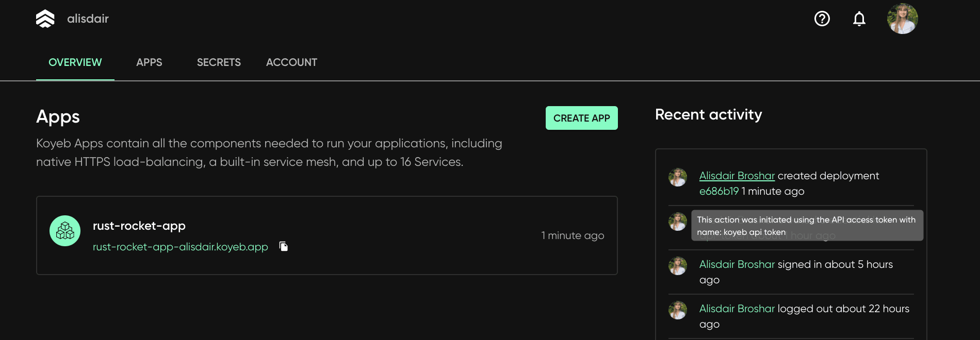Viewport: 980px width, 340px height.
Task: Click the green rust-rocket-app cube icon
Action: [x=65, y=231]
